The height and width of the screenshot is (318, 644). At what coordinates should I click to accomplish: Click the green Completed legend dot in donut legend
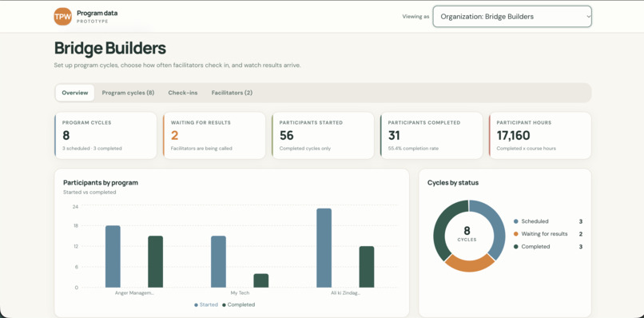[516, 247]
